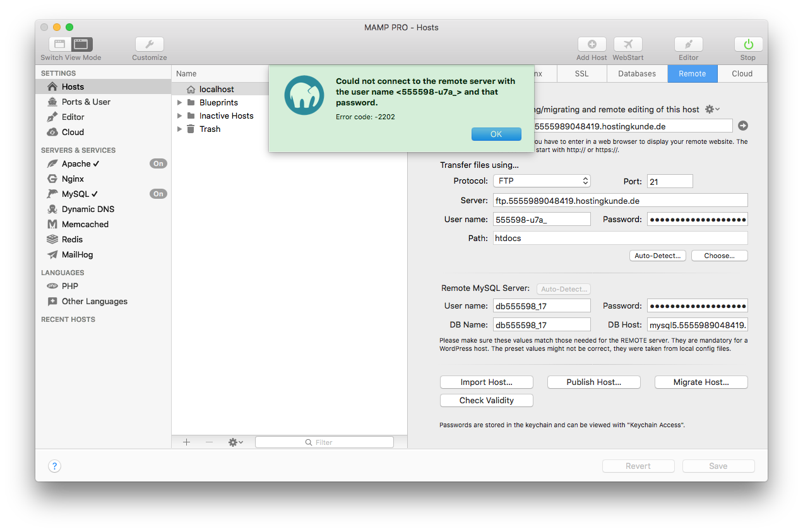This screenshot has width=803, height=532.
Task: Click the Filter search field
Action: [x=324, y=442]
